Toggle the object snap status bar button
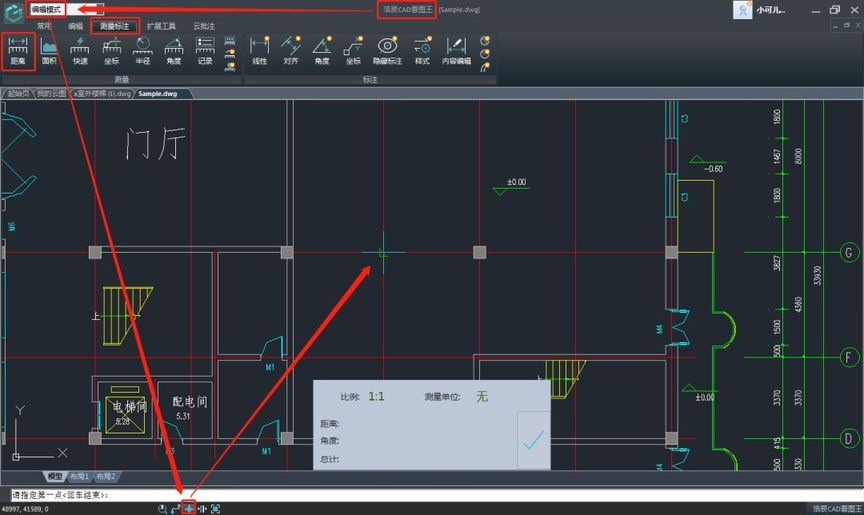This screenshot has height=515, width=864. 188,509
